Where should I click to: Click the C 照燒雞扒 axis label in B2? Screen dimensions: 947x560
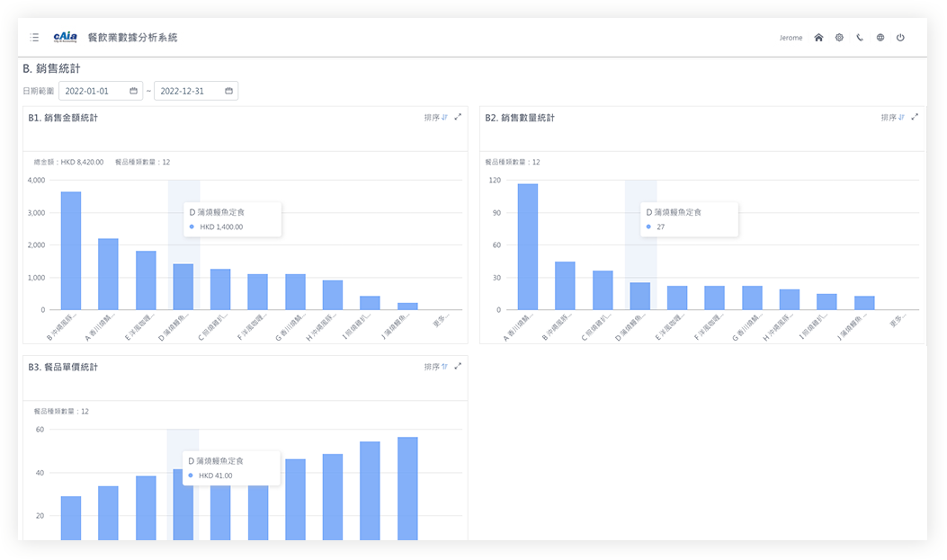pos(596,326)
